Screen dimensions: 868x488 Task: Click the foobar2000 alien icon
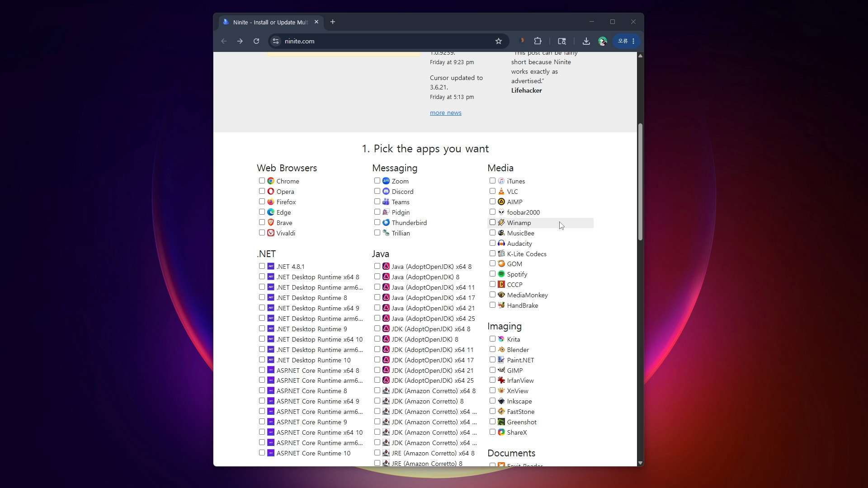click(501, 212)
